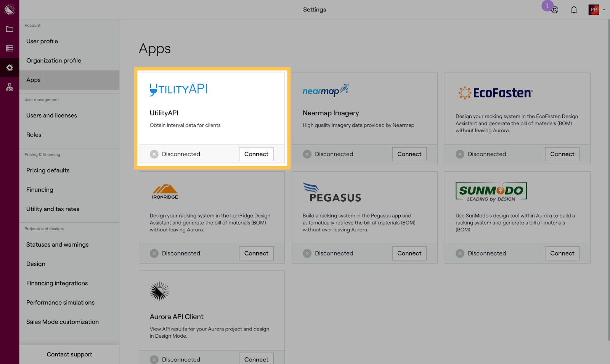Screen dimensions: 610x364
Task: Connect the IronRidge Design Assistant
Action: pos(256,253)
